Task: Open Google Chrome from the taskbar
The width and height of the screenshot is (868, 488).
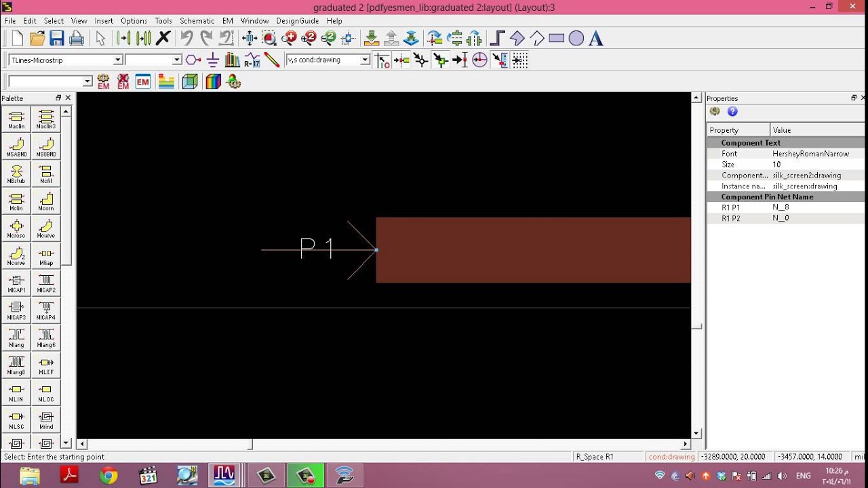Action: 108,476
